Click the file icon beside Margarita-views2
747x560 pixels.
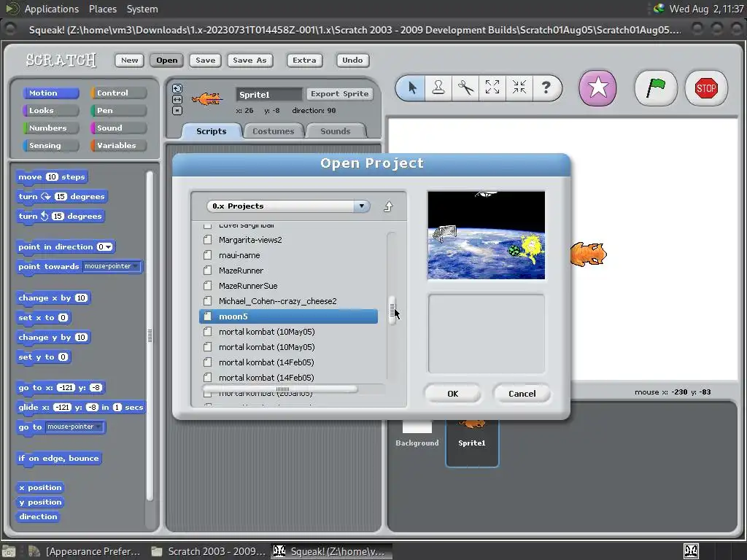pos(207,240)
